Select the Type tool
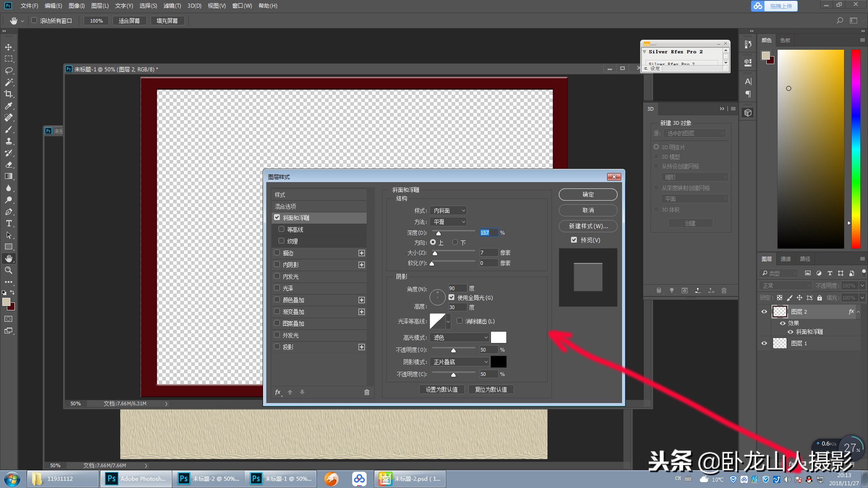This screenshot has height=488, width=868. (9, 223)
